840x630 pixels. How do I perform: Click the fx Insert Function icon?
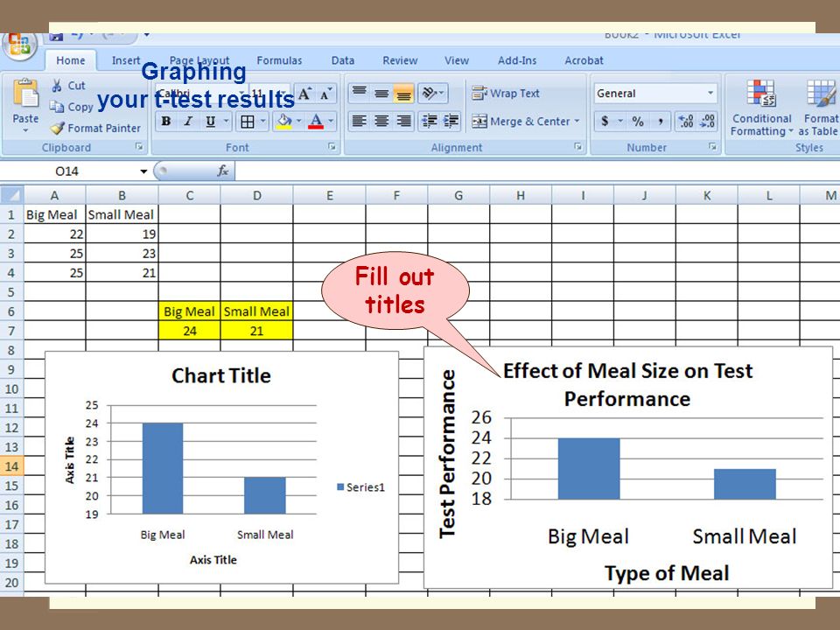coord(223,171)
